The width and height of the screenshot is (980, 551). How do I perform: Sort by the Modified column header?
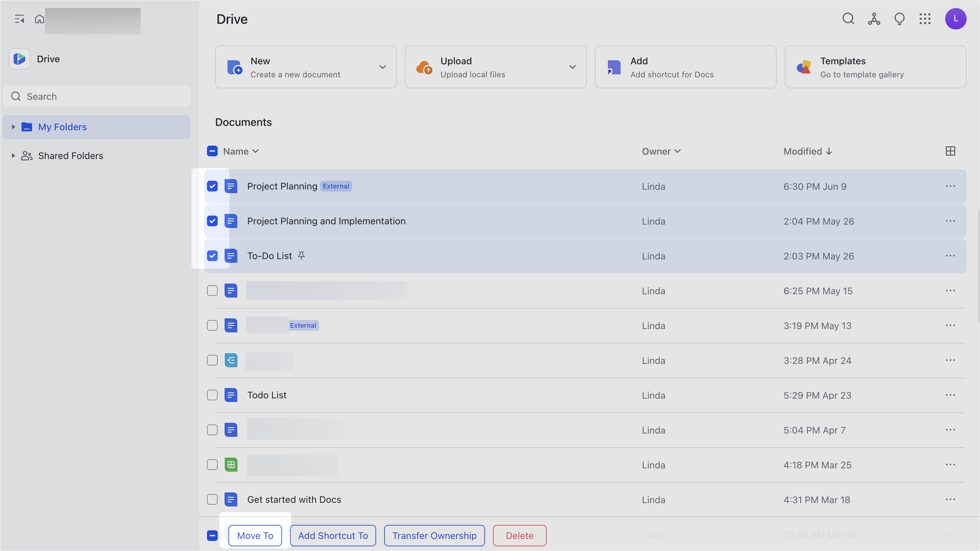[808, 151]
